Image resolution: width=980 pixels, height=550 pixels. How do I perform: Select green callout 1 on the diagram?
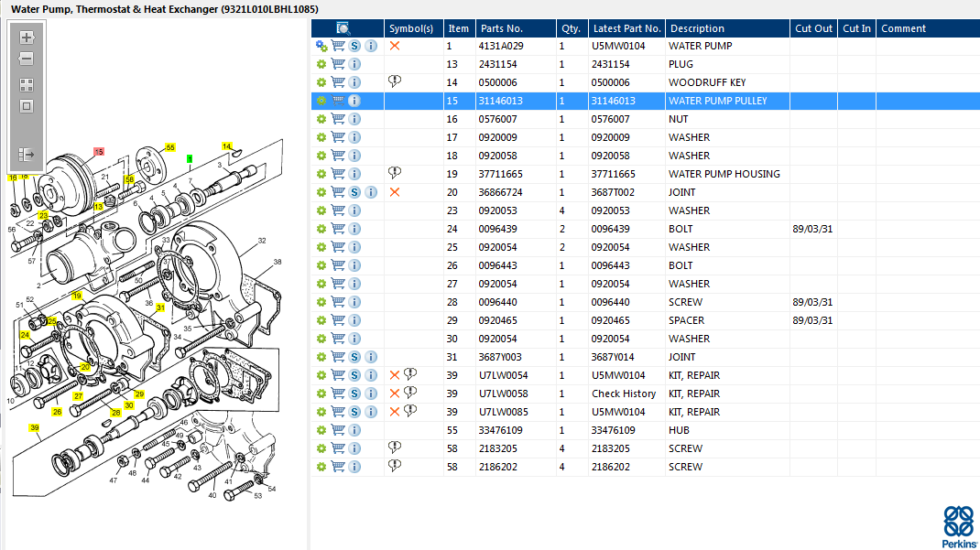click(x=190, y=159)
